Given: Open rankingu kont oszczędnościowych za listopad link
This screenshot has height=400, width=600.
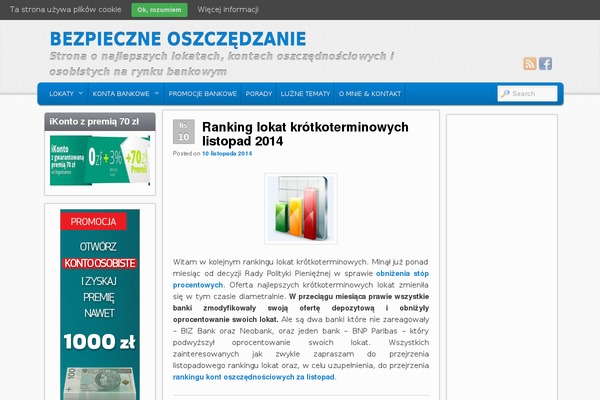Looking at the screenshot, I should [x=254, y=377].
